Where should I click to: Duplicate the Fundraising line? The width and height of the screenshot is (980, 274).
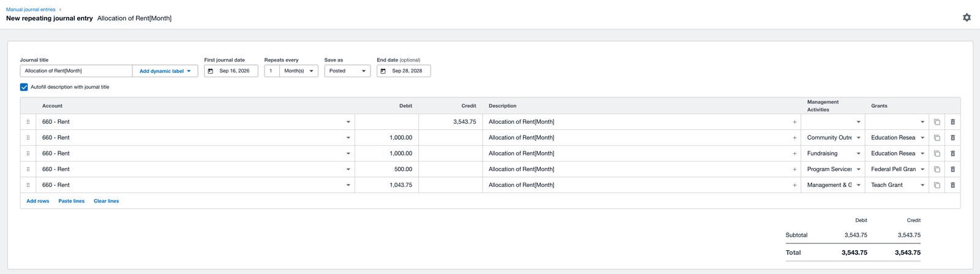pyautogui.click(x=937, y=154)
